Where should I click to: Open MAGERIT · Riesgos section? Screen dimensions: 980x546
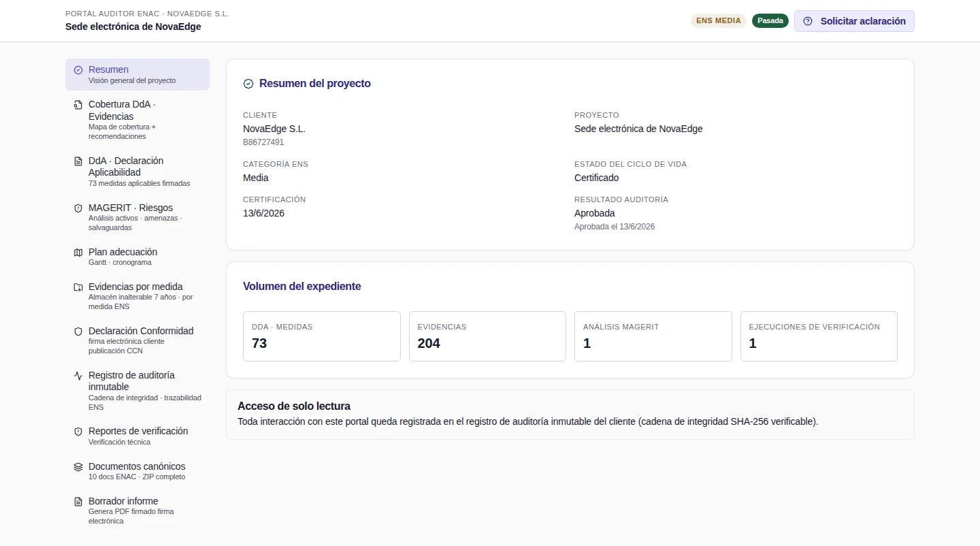[x=137, y=217]
